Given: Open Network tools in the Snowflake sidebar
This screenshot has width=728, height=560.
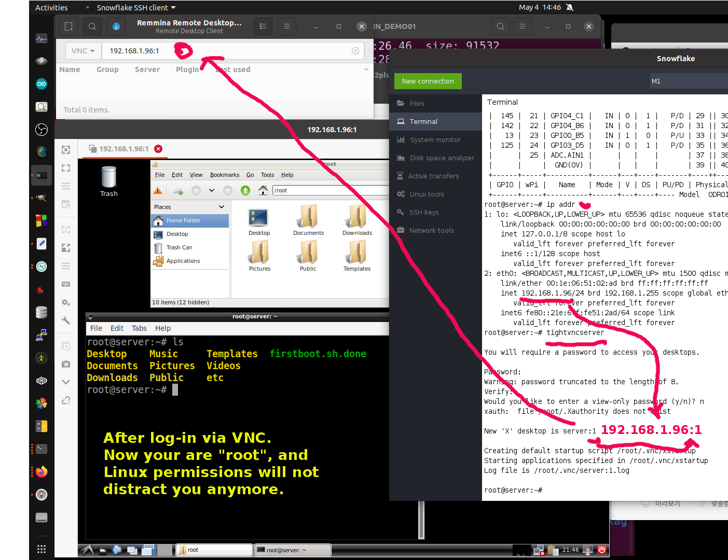Looking at the screenshot, I should tap(436, 230).
